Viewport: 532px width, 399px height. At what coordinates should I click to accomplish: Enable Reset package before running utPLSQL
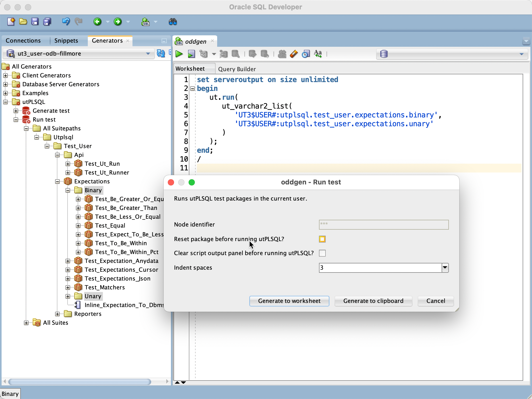(x=322, y=239)
